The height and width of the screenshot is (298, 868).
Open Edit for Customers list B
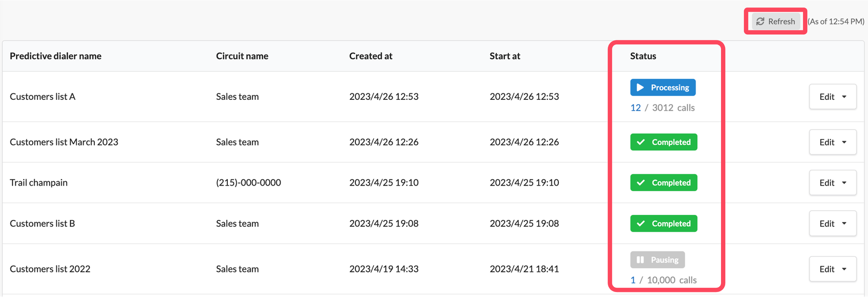(827, 224)
